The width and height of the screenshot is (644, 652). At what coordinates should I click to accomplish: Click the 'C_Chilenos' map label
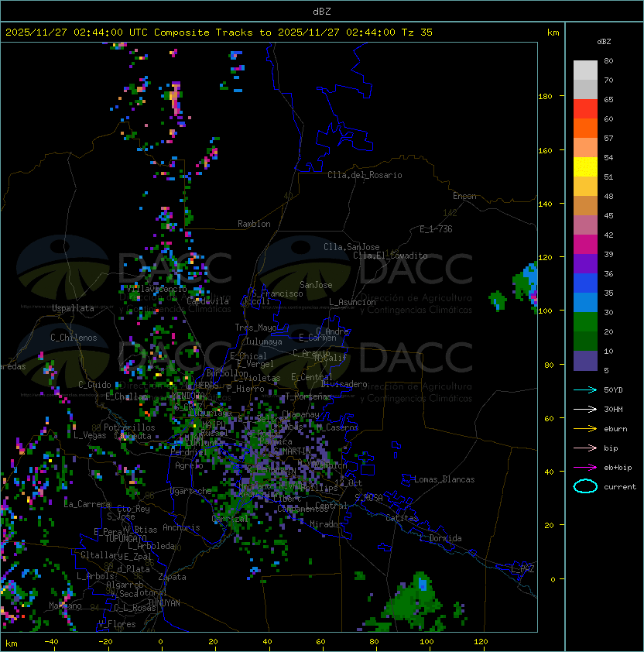coord(74,338)
